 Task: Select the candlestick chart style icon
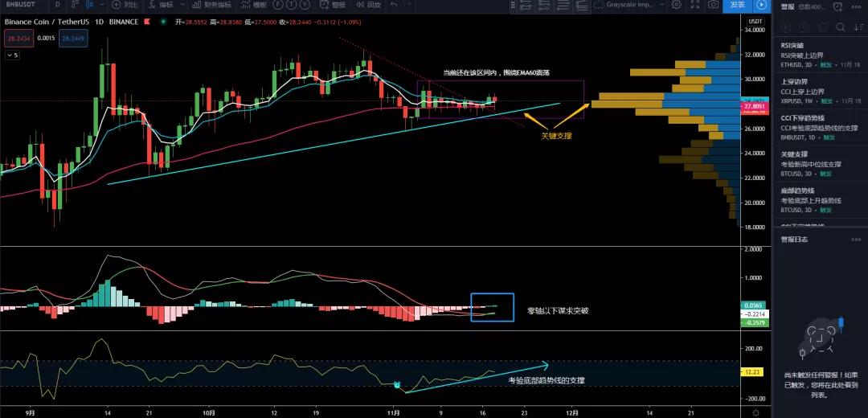(89, 5)
